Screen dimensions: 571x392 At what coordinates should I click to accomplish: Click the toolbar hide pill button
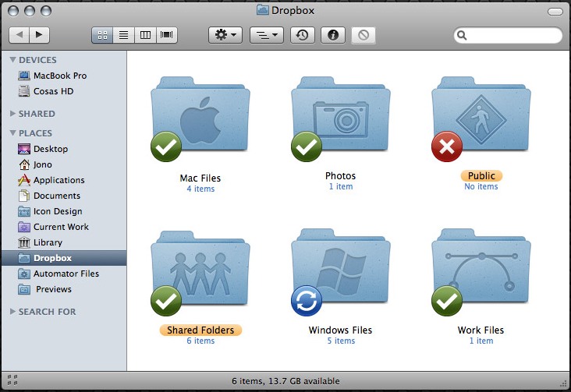click(555, 12)
